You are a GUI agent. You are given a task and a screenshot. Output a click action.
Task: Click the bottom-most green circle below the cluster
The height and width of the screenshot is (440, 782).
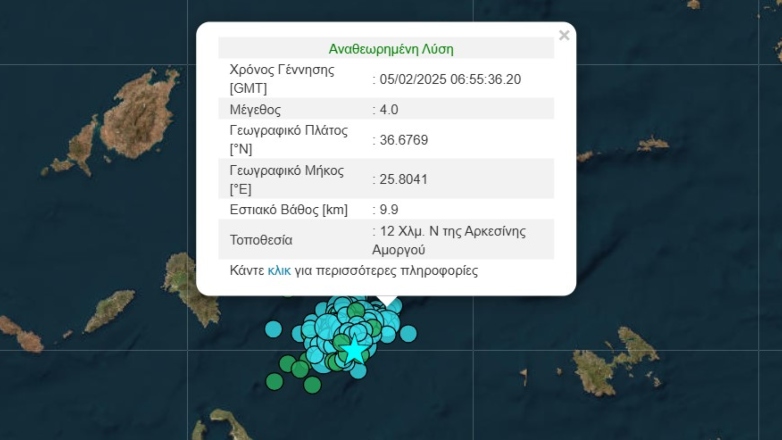[x=312, y=384]
